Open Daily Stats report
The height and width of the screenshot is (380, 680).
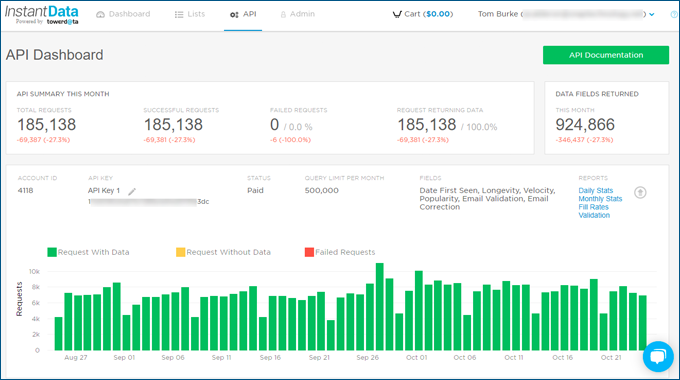coord(595,190)
